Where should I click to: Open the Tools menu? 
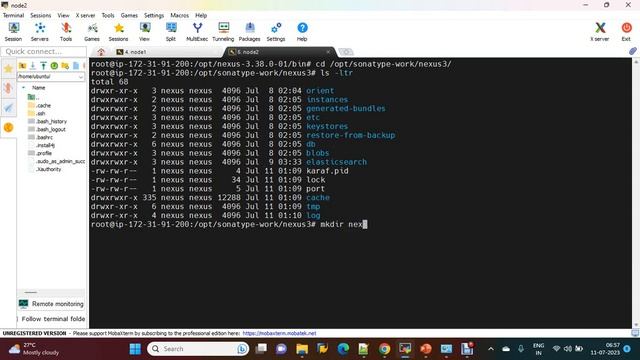[x=108, y=15]
